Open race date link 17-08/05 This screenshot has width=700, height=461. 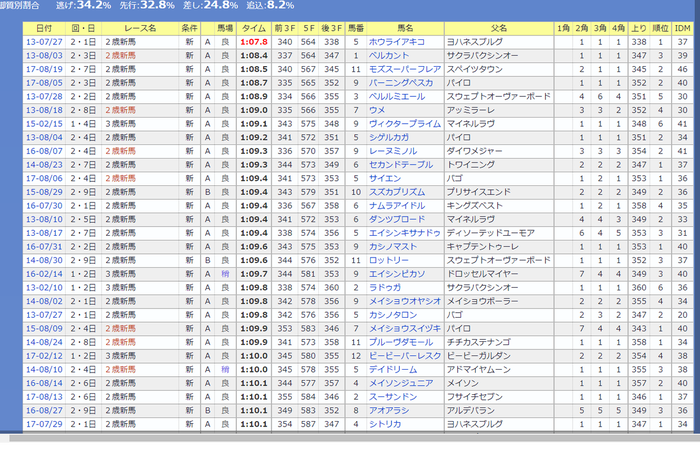44,83
